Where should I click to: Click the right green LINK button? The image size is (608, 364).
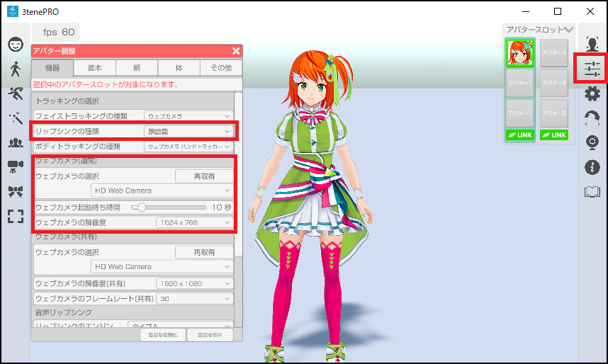(553, 135)
